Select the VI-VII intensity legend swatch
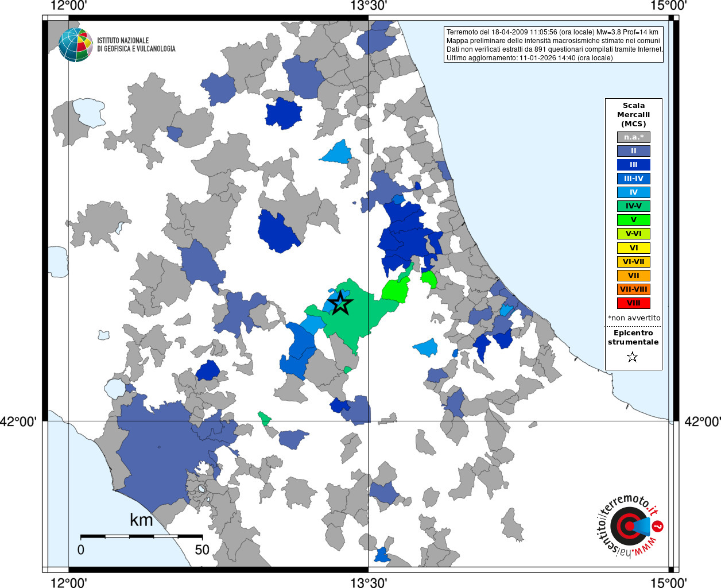The height and width of the screenshot is (588, 721). pos(634,262)
